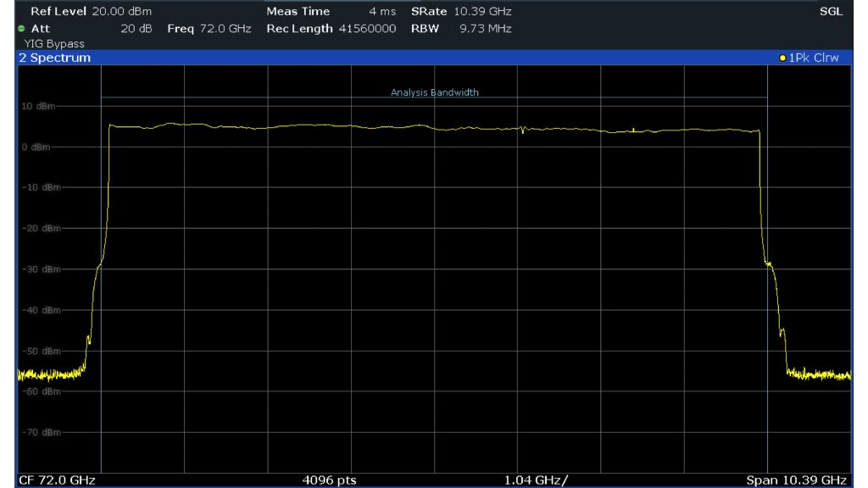Click the yellow trace dot next to 1Pk Clrw
The width and height of the screenshot is (868, 488).
point(783,58)
